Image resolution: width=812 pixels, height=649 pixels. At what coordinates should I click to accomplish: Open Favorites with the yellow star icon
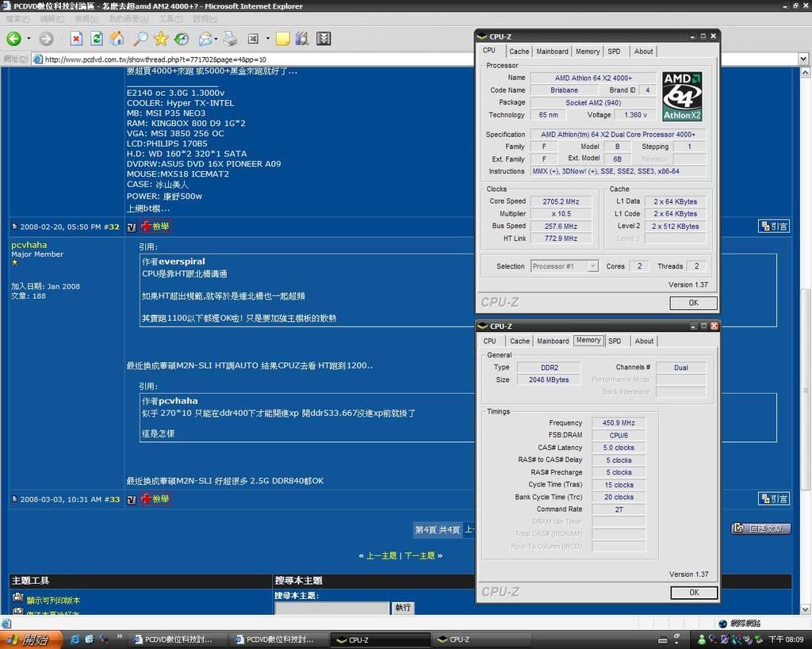pyautogui.click(x=161, y=38)
